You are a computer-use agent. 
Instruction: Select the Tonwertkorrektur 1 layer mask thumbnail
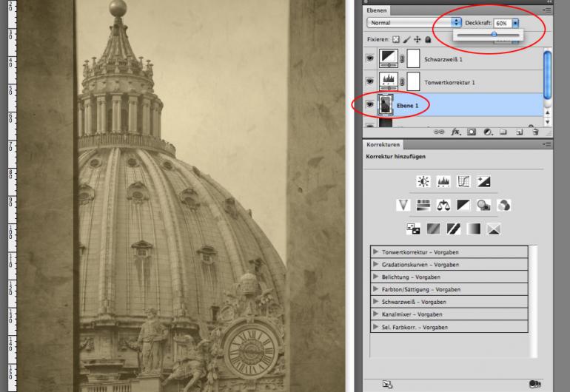click(413, 81)
